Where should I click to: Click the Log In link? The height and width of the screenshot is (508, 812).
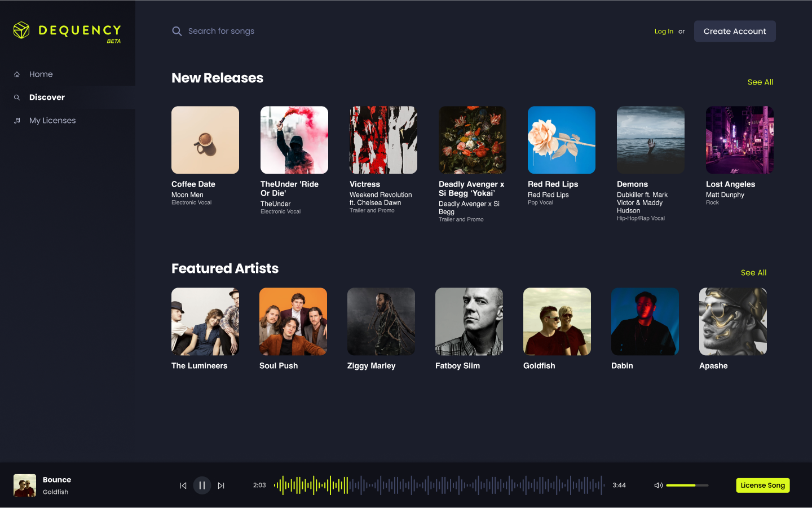664,32
